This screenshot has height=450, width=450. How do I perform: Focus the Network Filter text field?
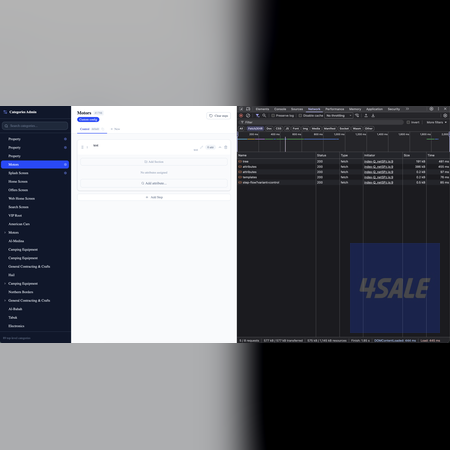[322, 122]
